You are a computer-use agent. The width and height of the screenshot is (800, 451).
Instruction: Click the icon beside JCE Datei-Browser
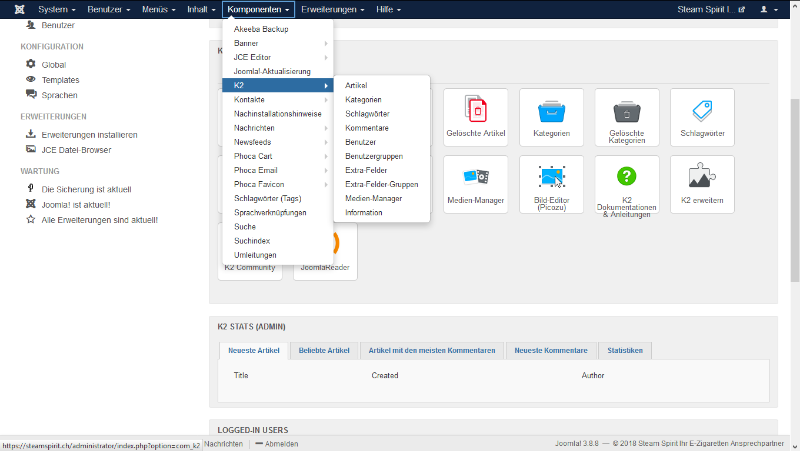31,149
